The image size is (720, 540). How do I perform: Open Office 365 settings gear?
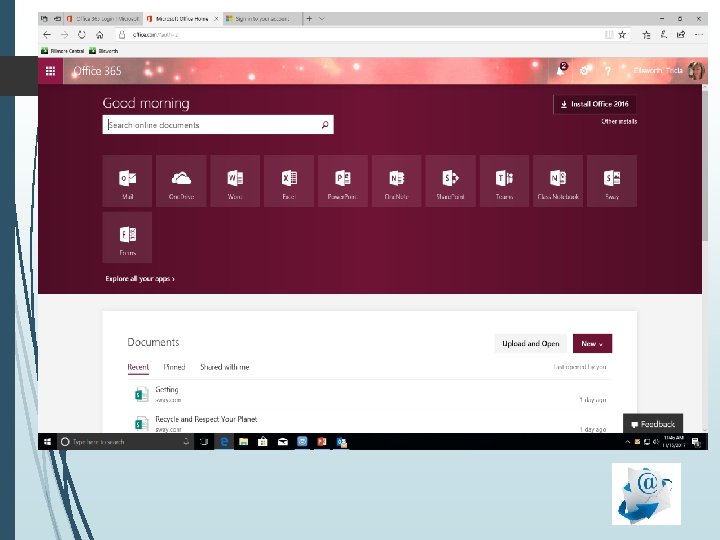tap(584, 71)
